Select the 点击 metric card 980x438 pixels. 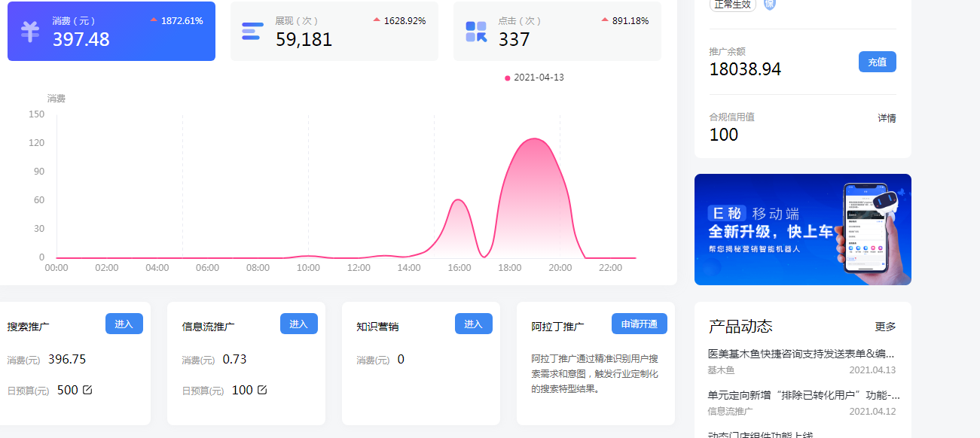557,32
